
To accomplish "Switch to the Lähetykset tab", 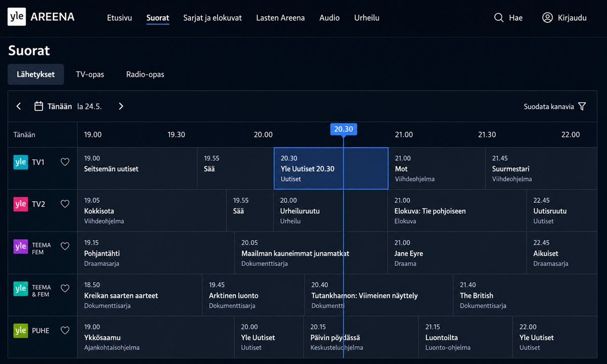I will 35,74.
